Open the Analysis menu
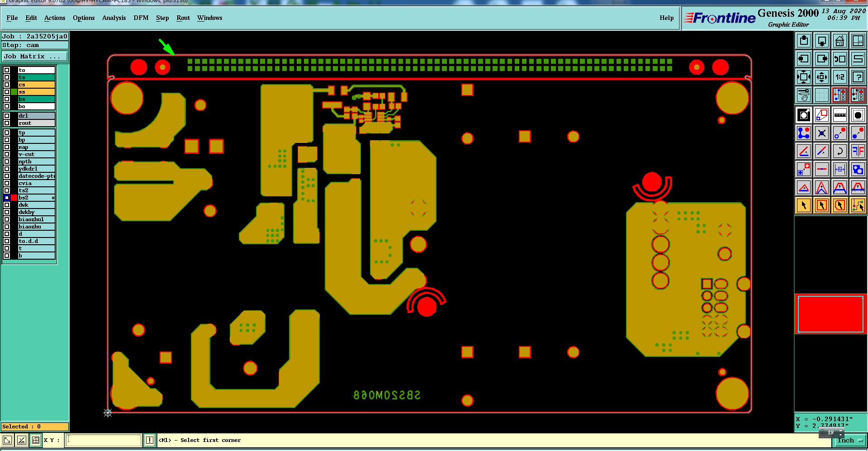The image size is (868, 451). click(x=114, y=18)
